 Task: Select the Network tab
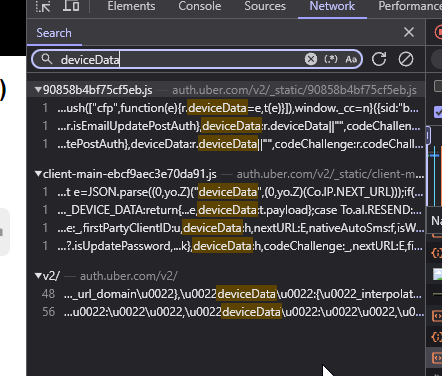coord(332,6)
